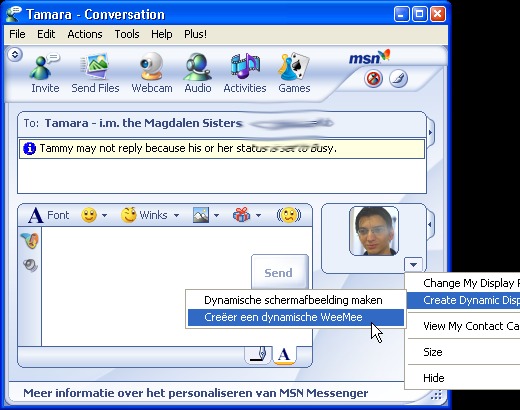Image resolution: width=520 pixels, height=410 pixels.
Task: Start an Audio conversation
Action: click(x=198, y=72)
